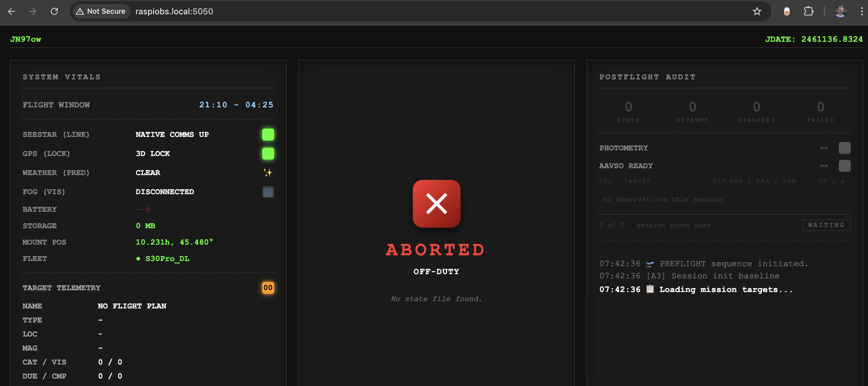Viewport: 868px width, 386px height.
Task: Click the flight window time range
Action: pyautogui.click(x=236, y=105)
